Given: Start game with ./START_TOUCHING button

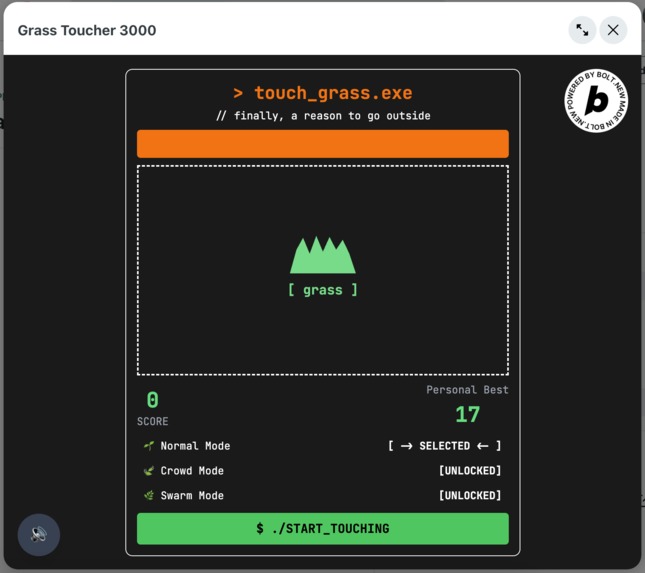Looking at the screenshot, I should (322, 529).
